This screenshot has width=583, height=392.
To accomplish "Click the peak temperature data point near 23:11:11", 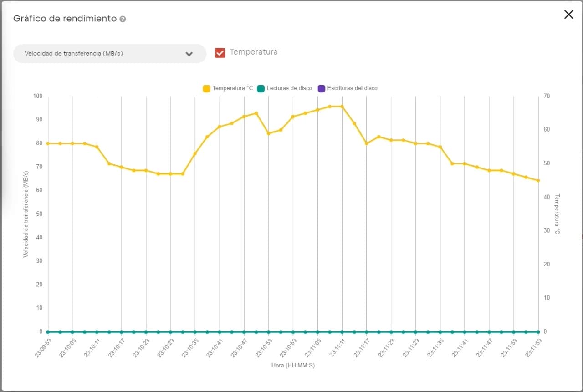I will (x=343, y=106).
